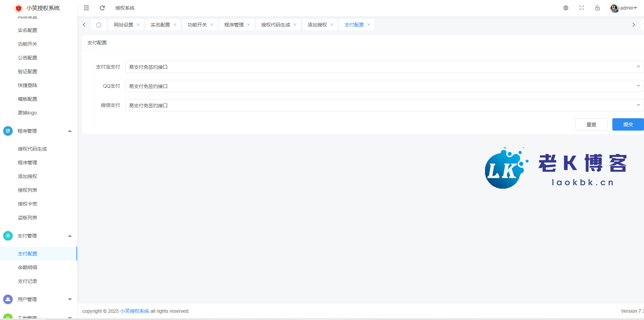Screen dimensions: 644x320
Task: Open 公告配置 in the sidebar
Action: pyautogui.click(x=28, y=58)
